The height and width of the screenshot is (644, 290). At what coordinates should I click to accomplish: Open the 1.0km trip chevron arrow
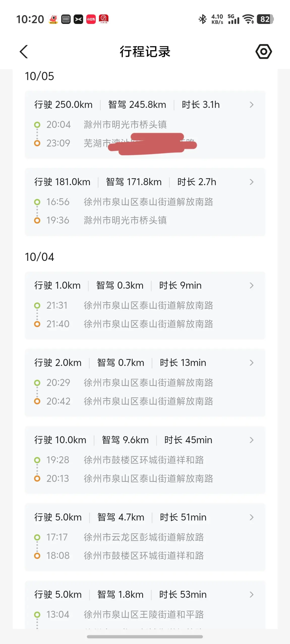point(251,285)
